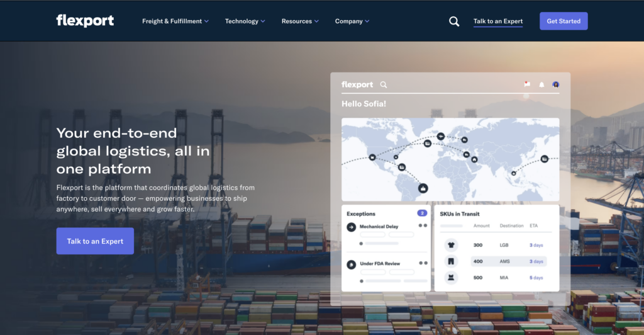Click the Hello Sofia! greeting
This screenshot has height=335, width=644.
click(x=364, y=103)
